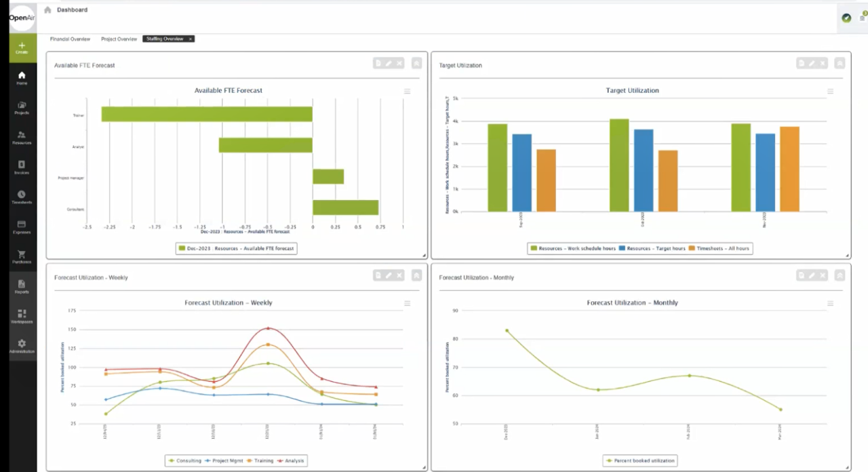This screenshot has width=868, height=472.
Task: Close the Staffing Overview tab
Action: [191, 39]
